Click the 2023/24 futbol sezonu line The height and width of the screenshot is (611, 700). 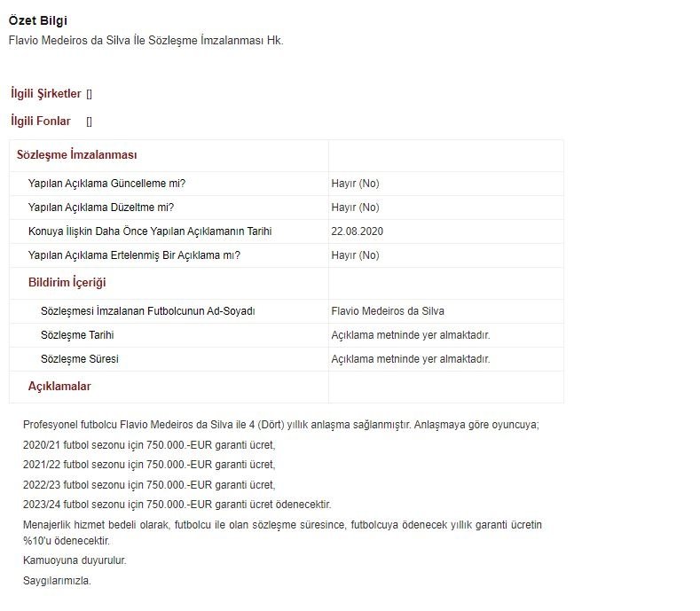[x=177, y=505]
